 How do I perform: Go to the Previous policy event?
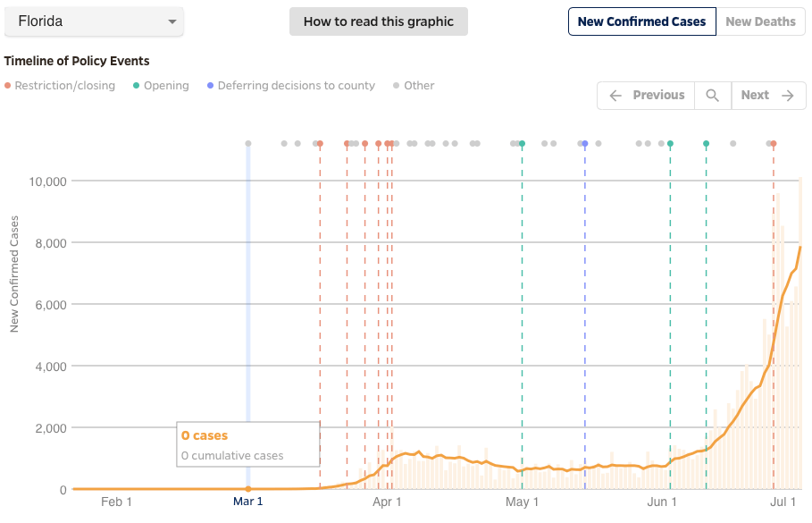tap(647, 96)
